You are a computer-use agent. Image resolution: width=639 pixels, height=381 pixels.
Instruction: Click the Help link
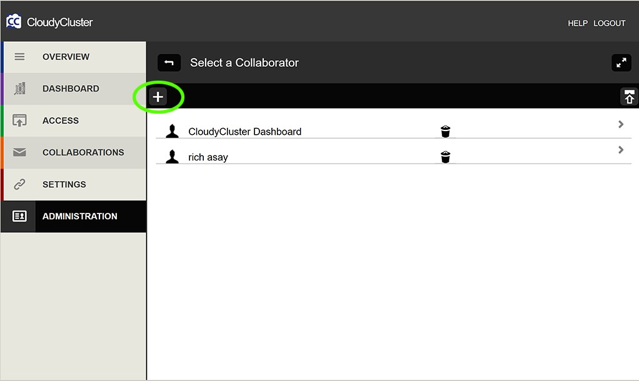click(577, 23)
